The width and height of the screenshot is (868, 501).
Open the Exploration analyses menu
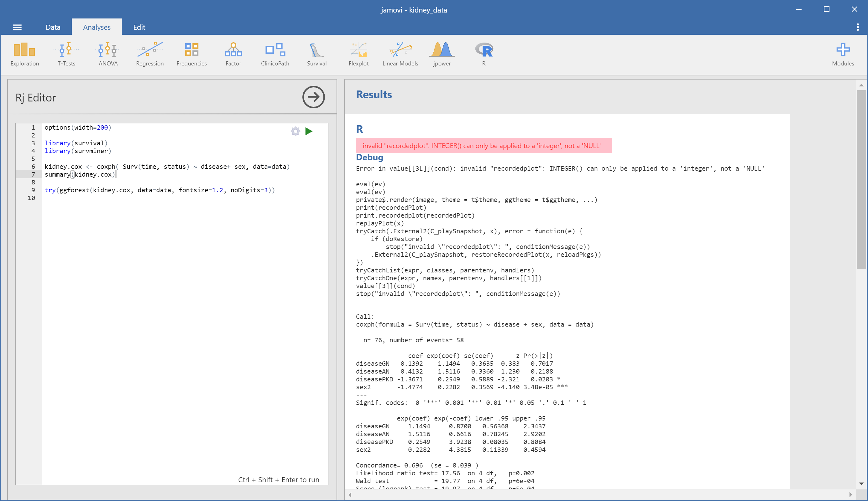pyautogui.click(x=24, y=54)
